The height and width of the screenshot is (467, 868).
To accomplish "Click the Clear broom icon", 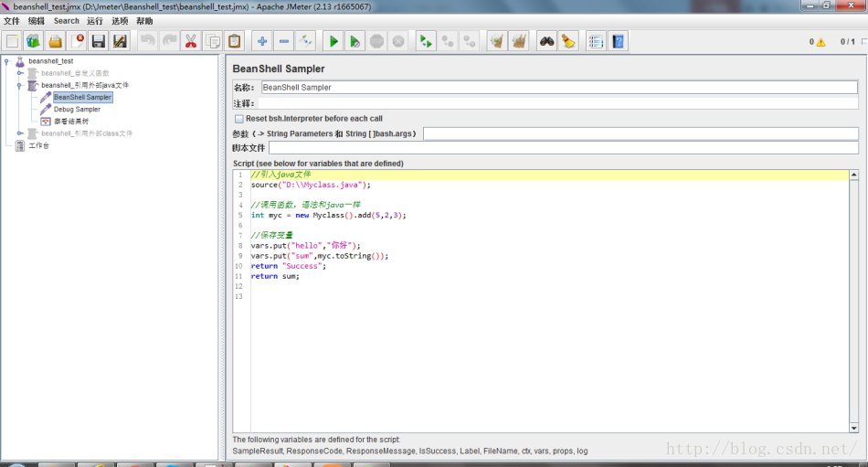I will pyautogui.click(x=497, y=41).
